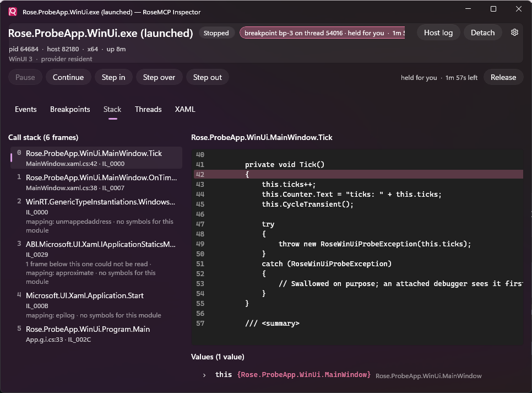Image resolution: width=532 pixels, height=393 pixels.
Task: Click 'MainWindow.xaml.cs:38 · IL_0007' location text
Action: click(75, 188)
